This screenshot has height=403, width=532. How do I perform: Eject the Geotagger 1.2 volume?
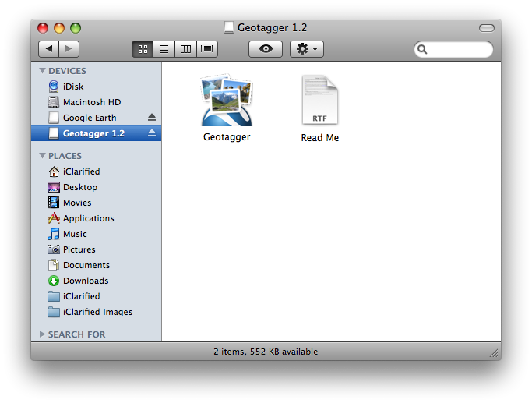coord(152,133)
